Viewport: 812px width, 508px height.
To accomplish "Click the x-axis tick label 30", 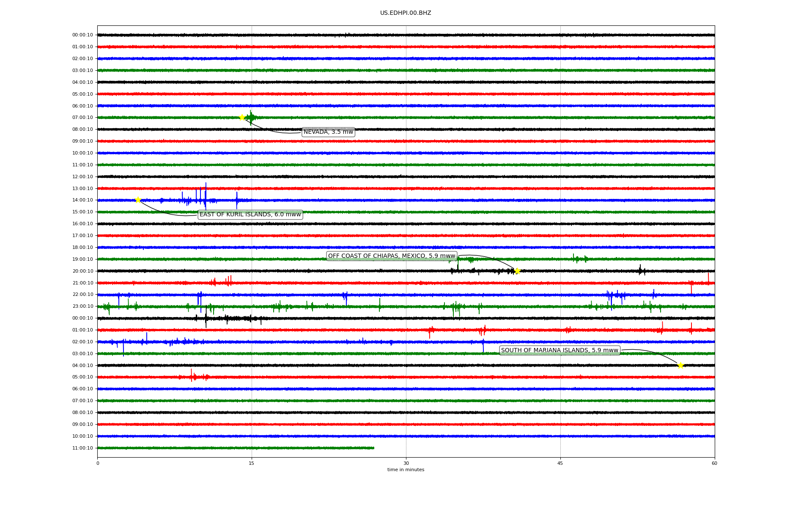I will pos(406,463).
